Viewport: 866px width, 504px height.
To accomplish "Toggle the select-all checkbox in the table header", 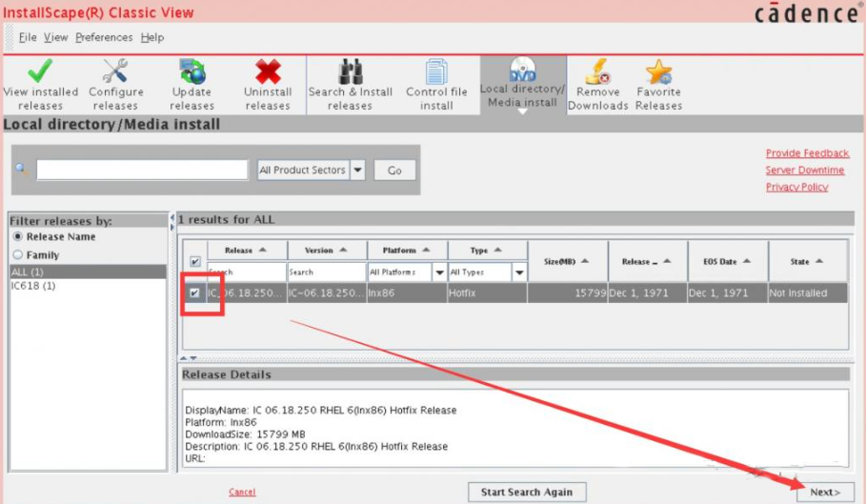I will [195, 261].
